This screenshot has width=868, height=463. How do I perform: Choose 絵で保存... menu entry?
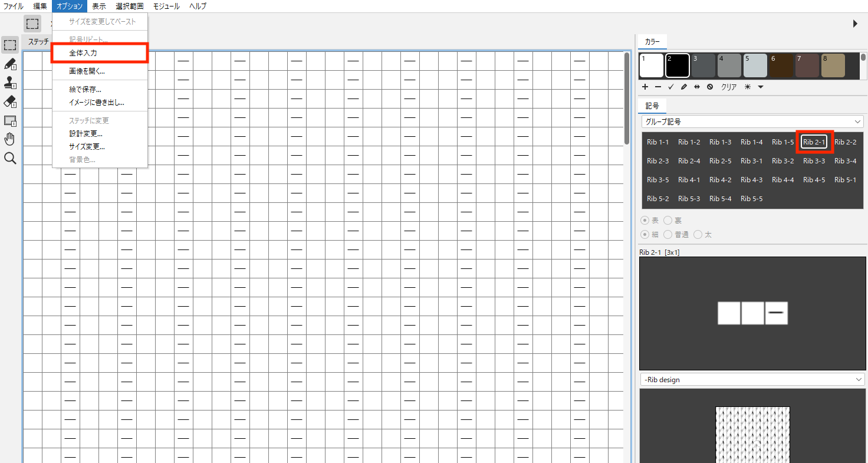coord(100,90)
